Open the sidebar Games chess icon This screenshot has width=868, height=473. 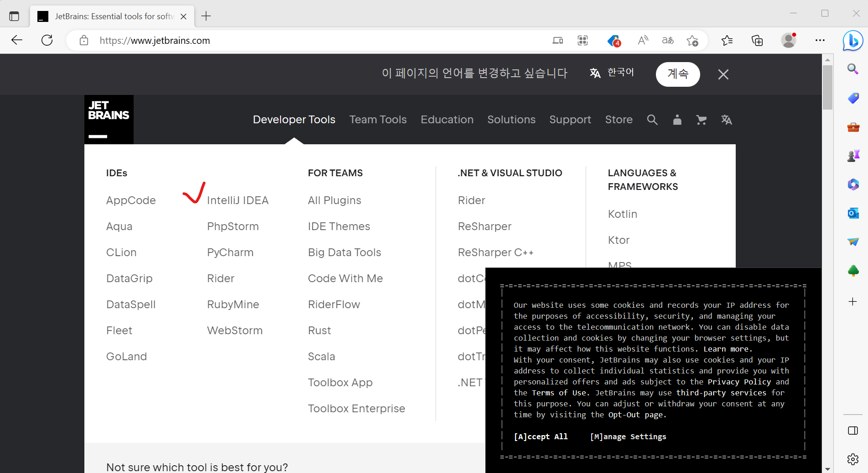click(x=853, y=156)
